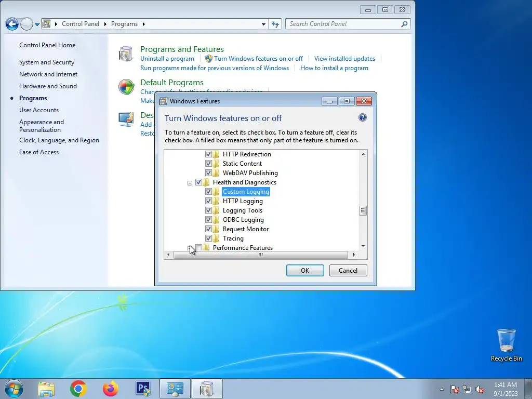
Task: Uncheck Tracing checkbox
Action: [x=208, y=238]
